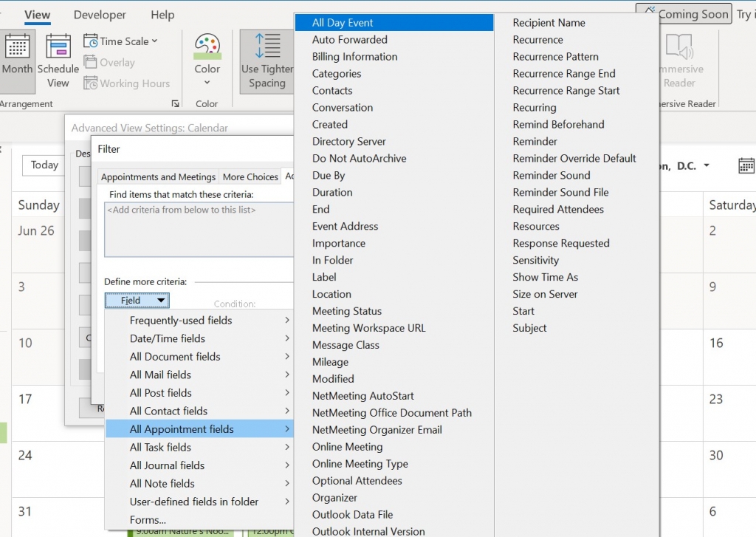Open the Developer menu

pos(100,14)
